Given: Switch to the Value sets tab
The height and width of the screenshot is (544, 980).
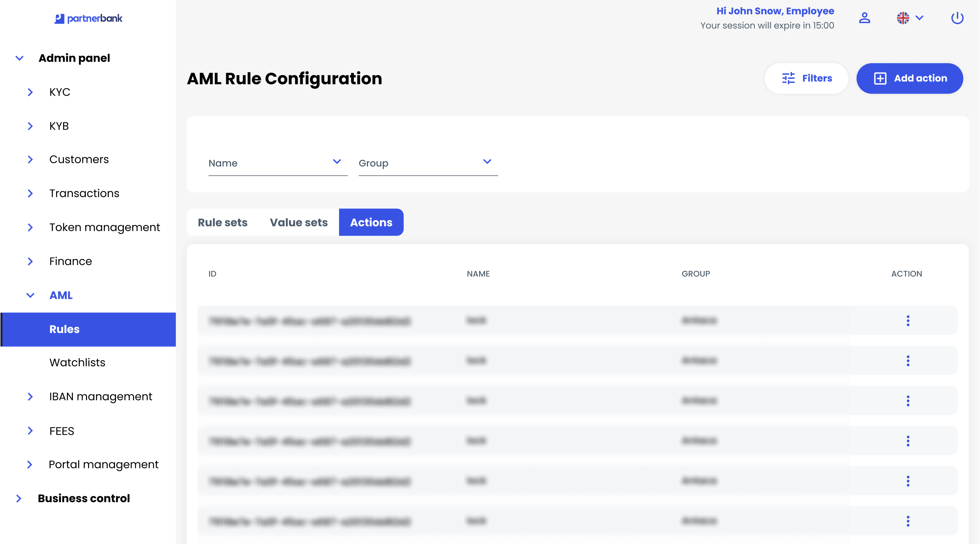Looking at the screenshot, I should pyautogui.click(x=298, y=222).
